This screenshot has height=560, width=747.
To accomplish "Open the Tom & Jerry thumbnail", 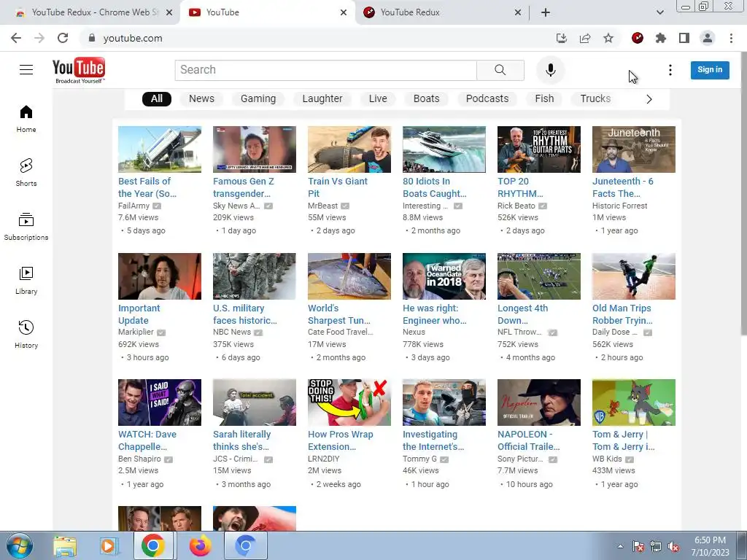I will point(634,402).
